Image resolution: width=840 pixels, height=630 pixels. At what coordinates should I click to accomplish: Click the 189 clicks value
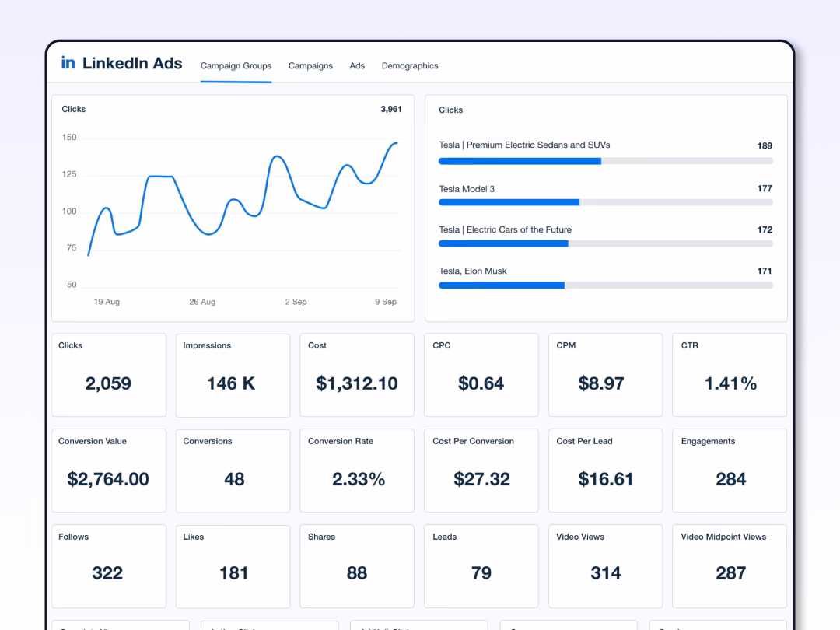765,145
